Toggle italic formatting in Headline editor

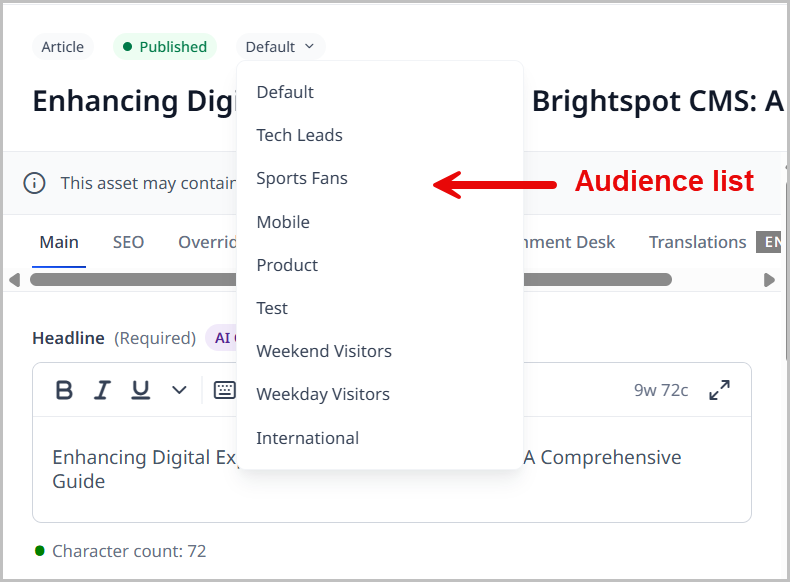coord(102,390)
